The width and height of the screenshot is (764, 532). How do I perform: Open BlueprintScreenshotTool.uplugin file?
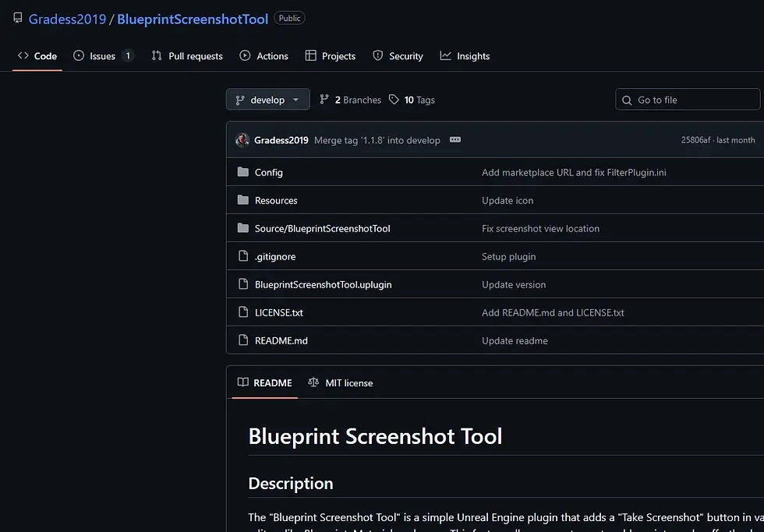[323, 284]
